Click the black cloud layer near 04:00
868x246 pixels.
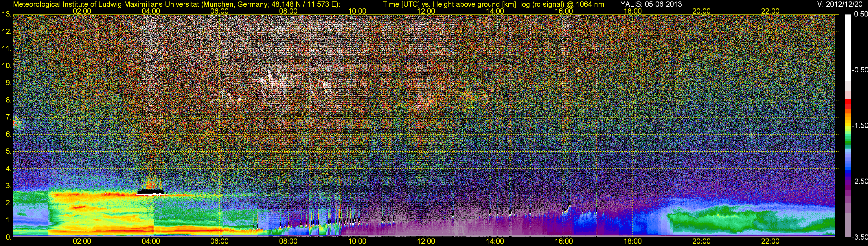[x=151, y=192]
